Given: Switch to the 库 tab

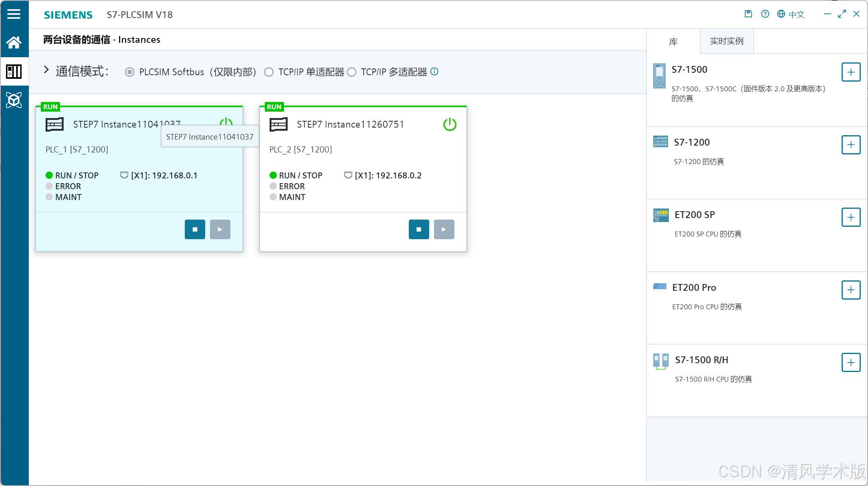Looking at the screenshot, I should [673, 42].
